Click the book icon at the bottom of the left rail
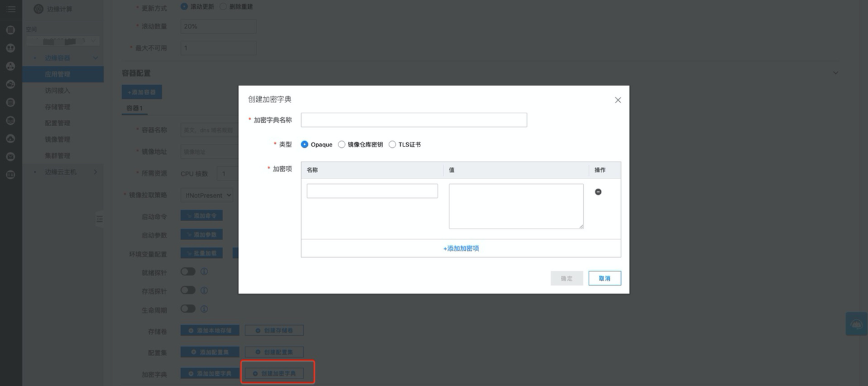This screenshot has width=868, height=386. 11,174
